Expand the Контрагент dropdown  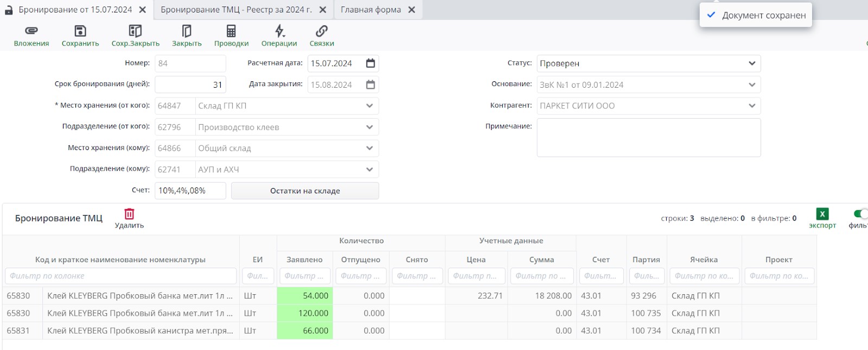tap(752, 106)
